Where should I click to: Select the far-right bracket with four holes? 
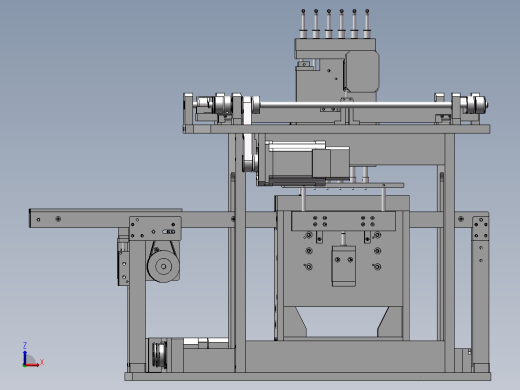pos(480,228)
